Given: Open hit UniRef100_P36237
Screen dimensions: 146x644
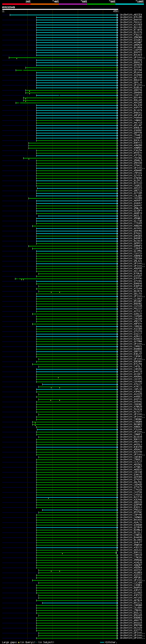Looking at the screenshot, I should (x=131, y=35).
